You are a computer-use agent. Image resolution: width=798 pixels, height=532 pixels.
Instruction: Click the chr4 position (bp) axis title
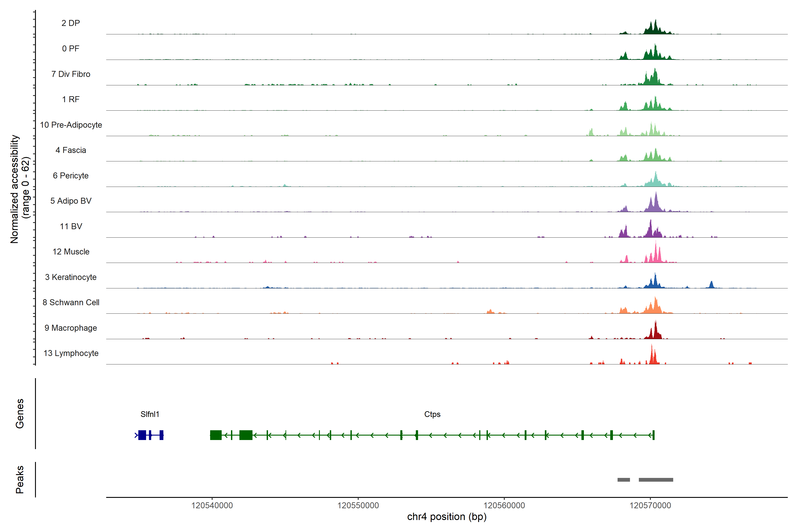coord(446,517)
